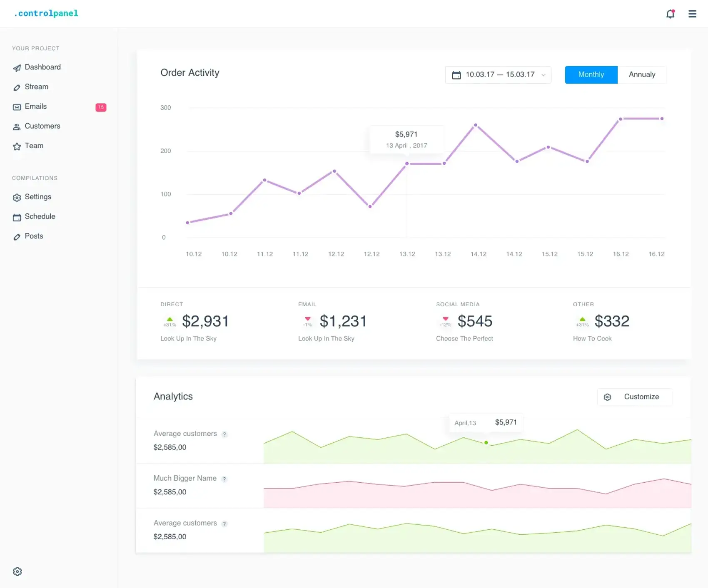
Task: Switch to Annualy view
Action: (641, 74)
